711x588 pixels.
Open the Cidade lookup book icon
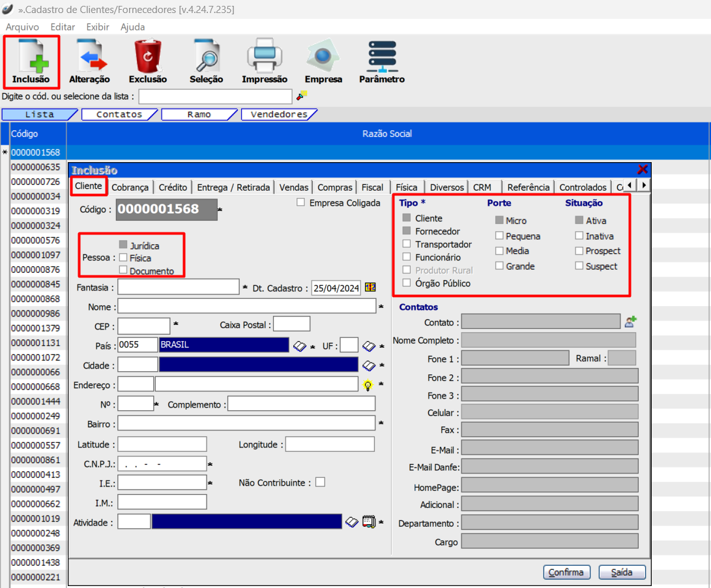click(368, 365)
